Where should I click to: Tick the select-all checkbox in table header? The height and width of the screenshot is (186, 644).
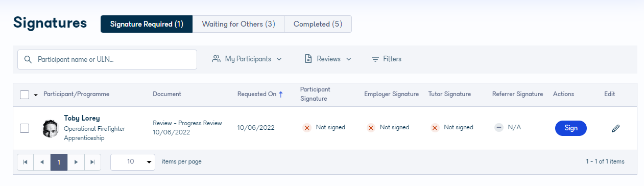point(25,95)
